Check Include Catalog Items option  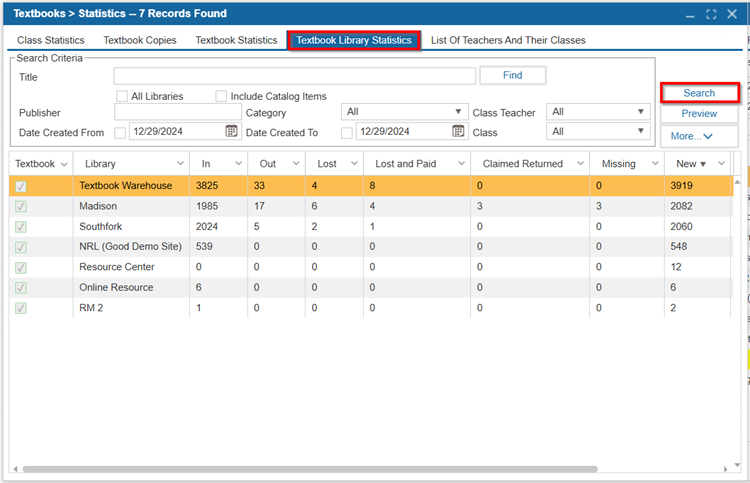221,96
